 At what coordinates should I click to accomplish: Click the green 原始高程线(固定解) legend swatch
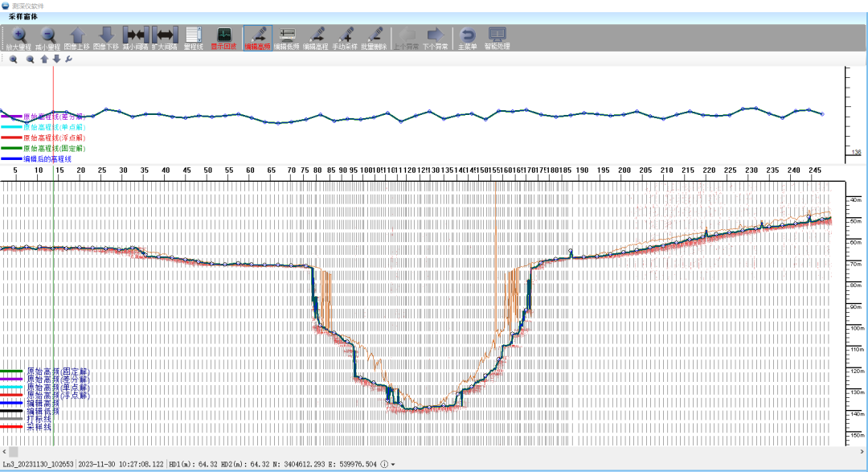pyautogui.click(x=11, y=149)
